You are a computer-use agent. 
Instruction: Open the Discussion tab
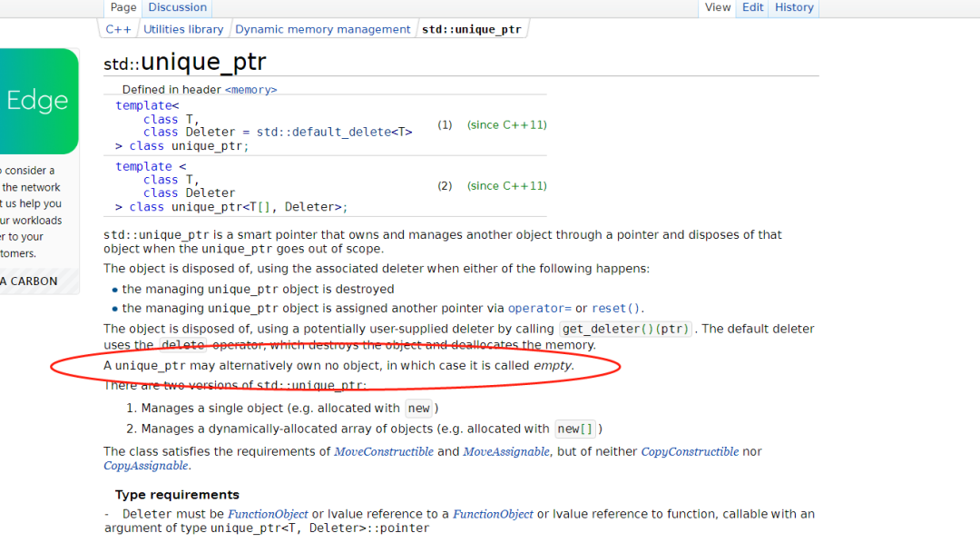click(178, 7)
